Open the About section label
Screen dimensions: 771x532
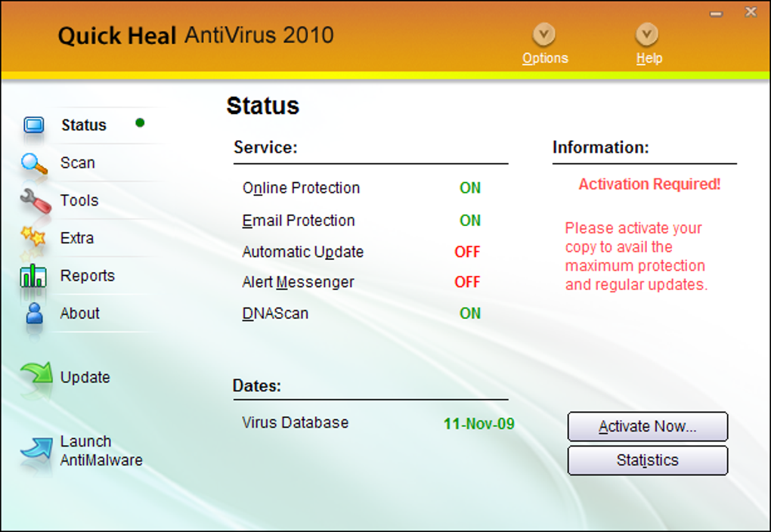[x=79, y=313]
